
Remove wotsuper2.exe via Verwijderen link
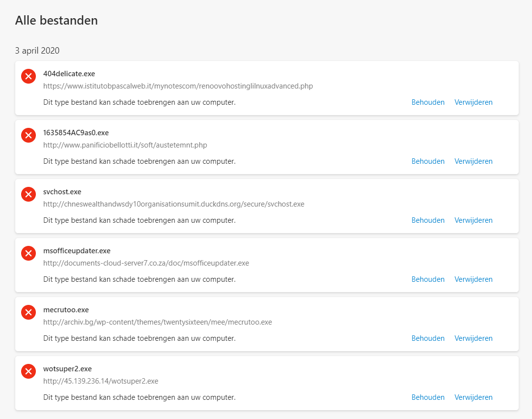point(473,397)
